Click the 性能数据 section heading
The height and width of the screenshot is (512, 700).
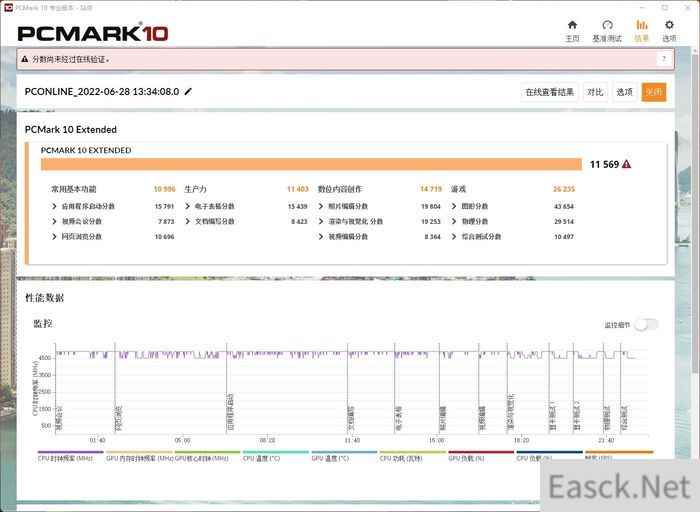pyautogui.click(x=44, y=298)
